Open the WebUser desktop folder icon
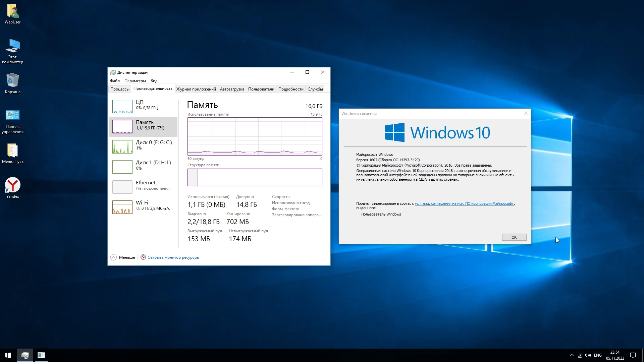The height and width of the screenshot is (362, 644). coord(12,13)
